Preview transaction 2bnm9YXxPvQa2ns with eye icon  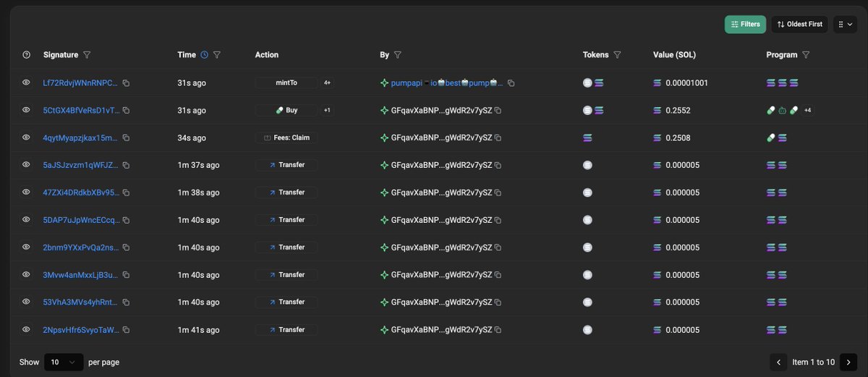[x=26, y=247]
